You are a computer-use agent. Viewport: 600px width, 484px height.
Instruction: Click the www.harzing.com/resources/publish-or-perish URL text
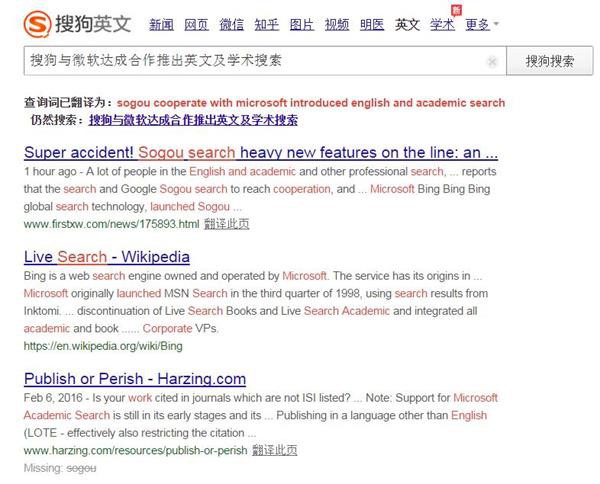[x=135, y=450]
